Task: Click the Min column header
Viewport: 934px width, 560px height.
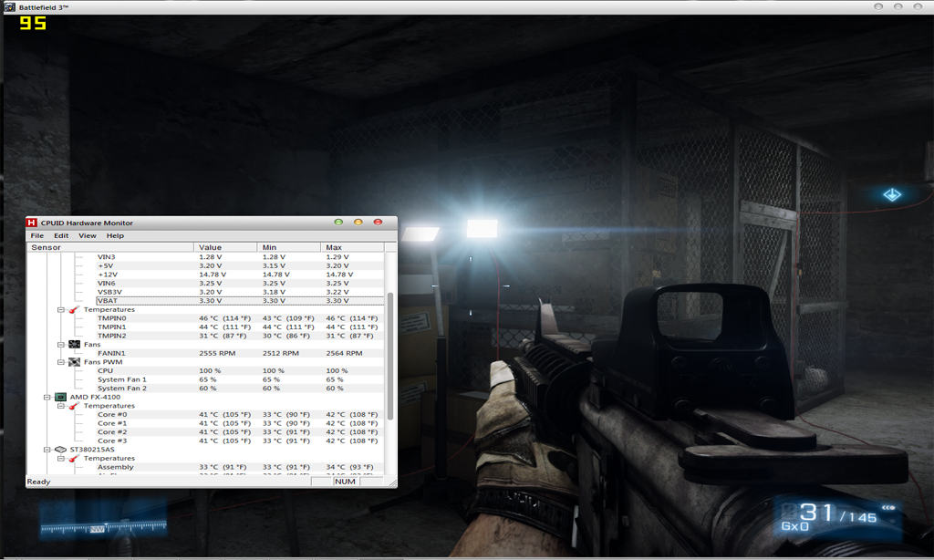Action: pos(289,247)
